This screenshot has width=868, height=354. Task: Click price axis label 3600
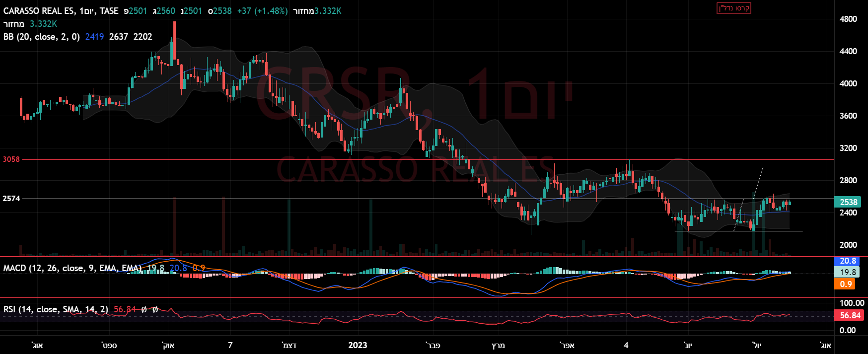pyautogui.click(x=848, y=116)
